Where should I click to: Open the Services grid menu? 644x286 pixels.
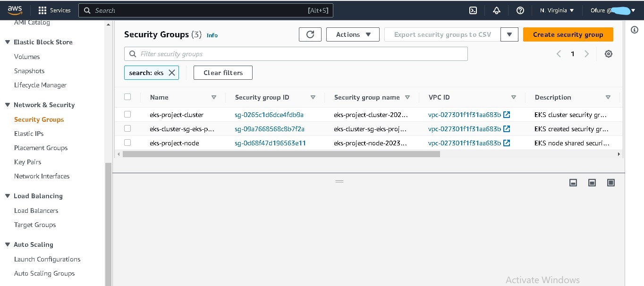point(54,10)
